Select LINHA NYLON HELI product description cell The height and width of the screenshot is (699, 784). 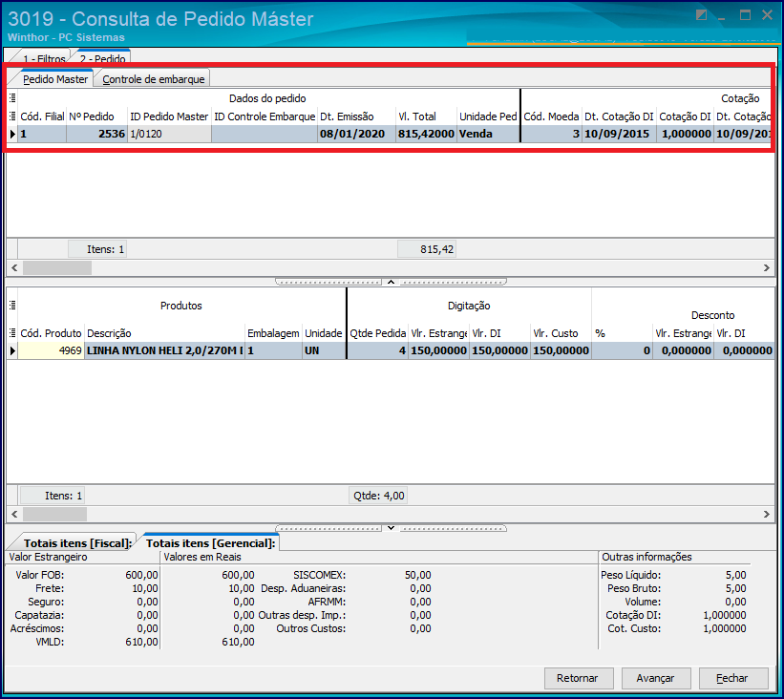(x=164, y=351)
